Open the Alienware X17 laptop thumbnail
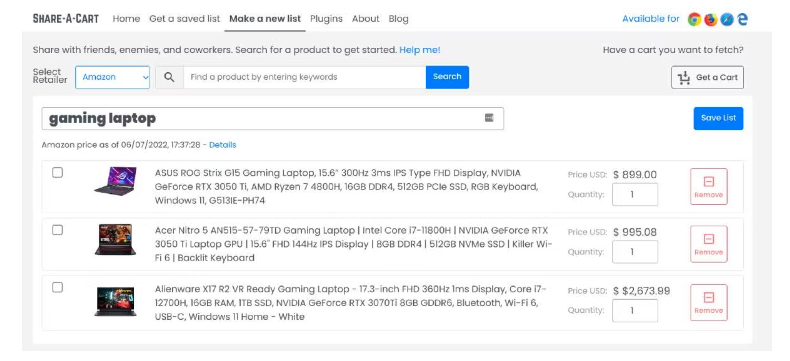Screen dimensions: 790x361 tap(115, 301)
